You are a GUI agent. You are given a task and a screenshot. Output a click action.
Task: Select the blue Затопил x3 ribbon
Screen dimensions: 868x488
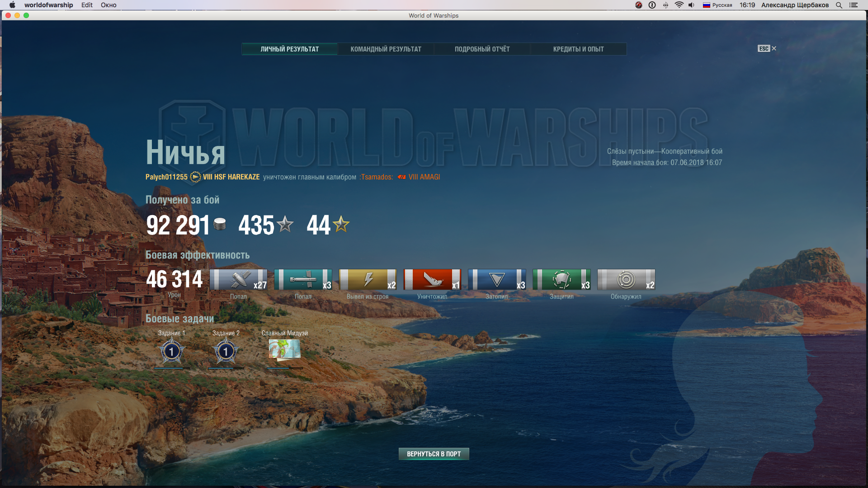tap(497, 280)
